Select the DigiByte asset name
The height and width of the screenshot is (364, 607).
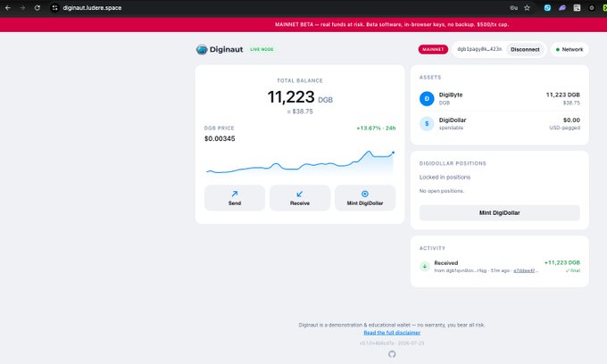pyautogui.click(x=451, y=95)
